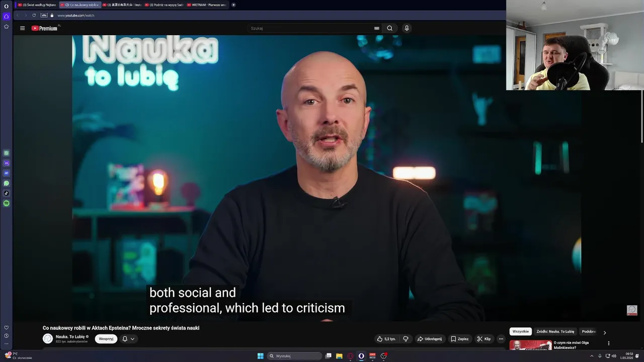Switch to 'WIETNAM - Pierwsze' tab
644x362 pixels.
pyautogui.click(x=206, y=5)
